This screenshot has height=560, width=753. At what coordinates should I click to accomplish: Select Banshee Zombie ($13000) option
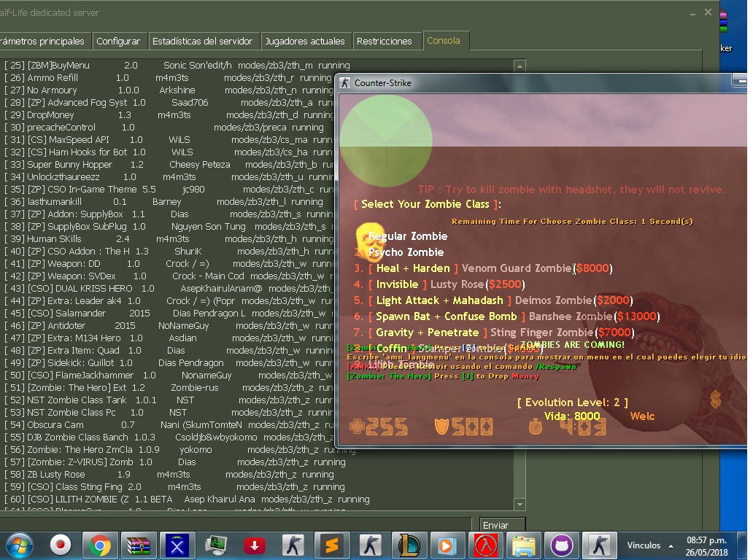[x=506, y=316]
